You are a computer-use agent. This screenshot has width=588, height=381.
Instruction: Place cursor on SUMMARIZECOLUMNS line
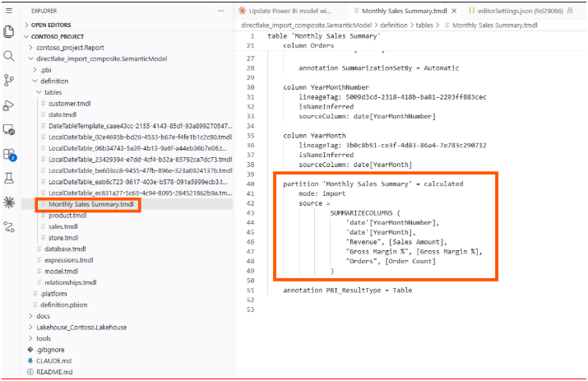(x=365, y=213)
